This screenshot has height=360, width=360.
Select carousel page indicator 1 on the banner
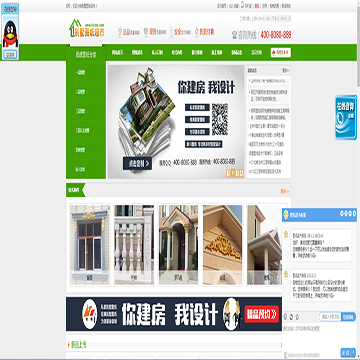(x=228, y=173)
